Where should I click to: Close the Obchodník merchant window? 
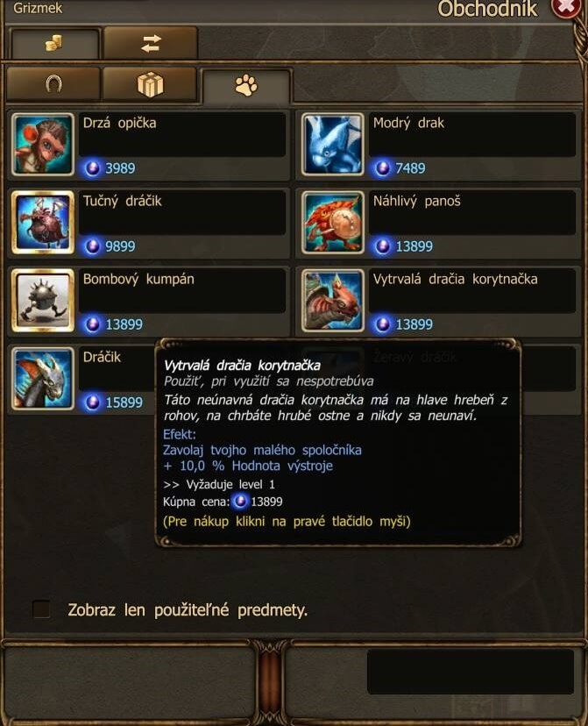(x=566, y=8)
